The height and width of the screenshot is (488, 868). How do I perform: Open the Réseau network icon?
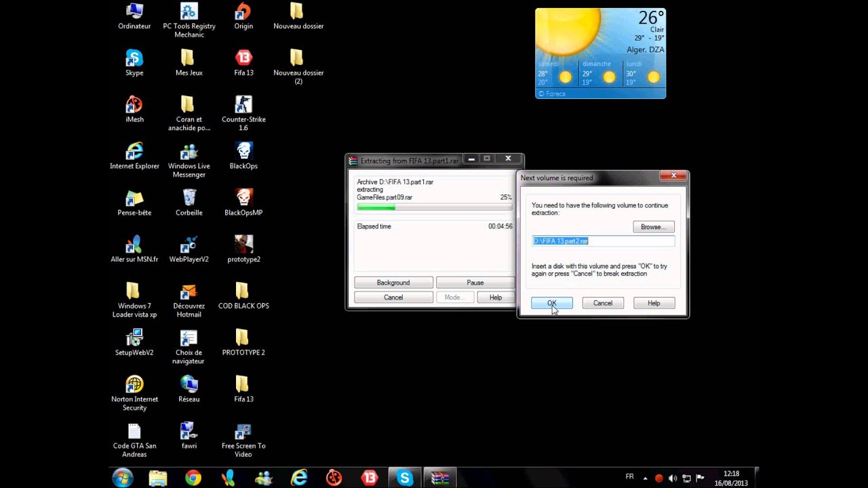[189, 390]
